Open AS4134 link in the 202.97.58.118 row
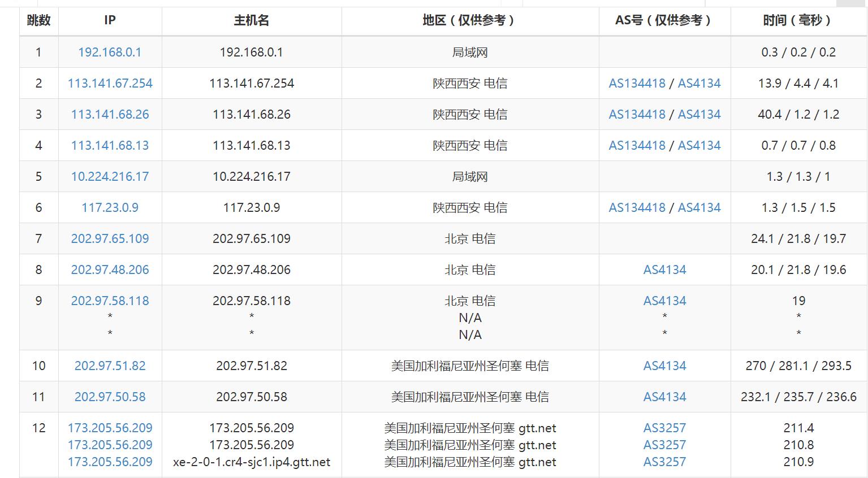The width and height of the screenshot is (868, 478). (664, 301)
